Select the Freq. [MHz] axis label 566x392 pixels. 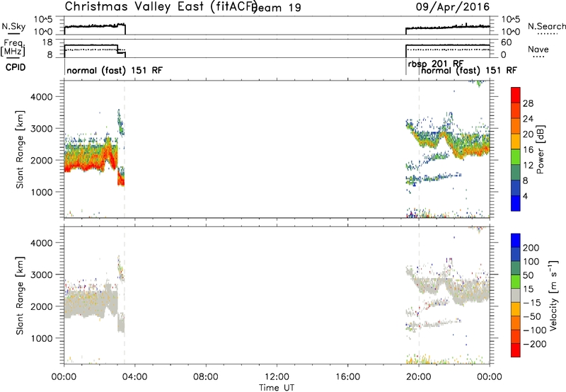pos(13,48)
